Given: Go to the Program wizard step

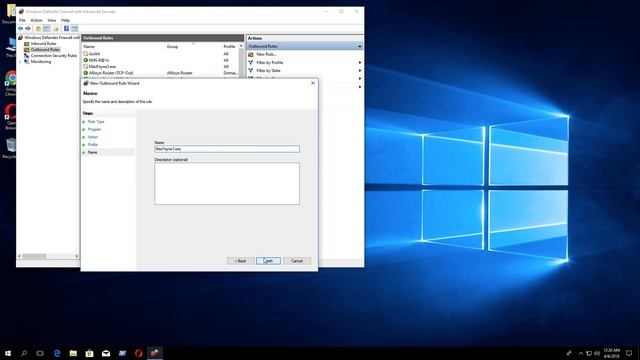Looking at the screenshot, I should (x=94, y=129).
